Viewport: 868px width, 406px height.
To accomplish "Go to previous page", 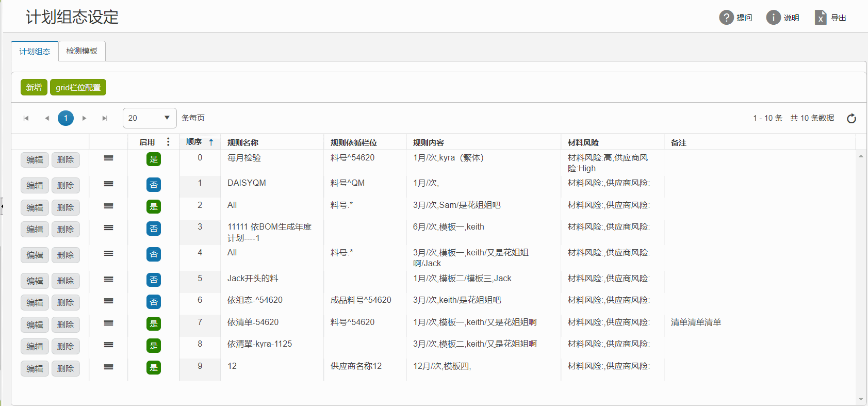I will [x=47, y=118].
